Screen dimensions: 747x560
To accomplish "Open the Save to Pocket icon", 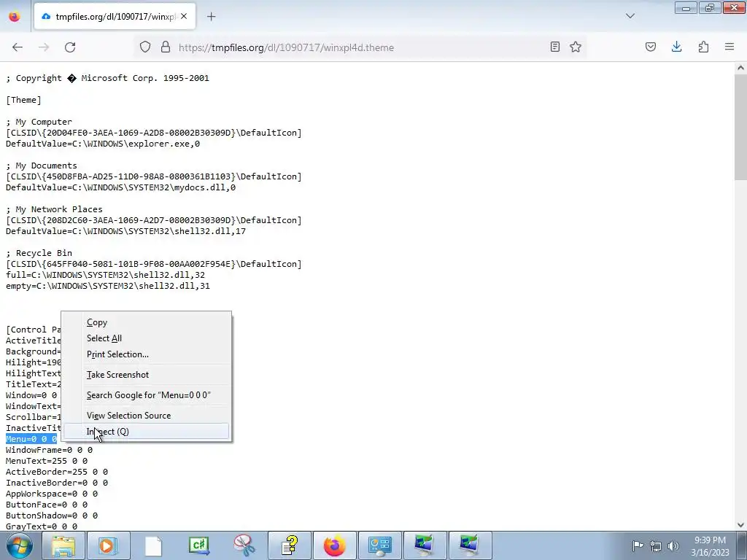I will (651, 47).
